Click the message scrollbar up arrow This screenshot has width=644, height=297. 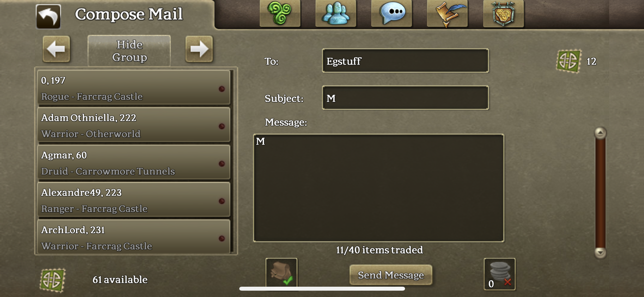(x=600, y=133)
